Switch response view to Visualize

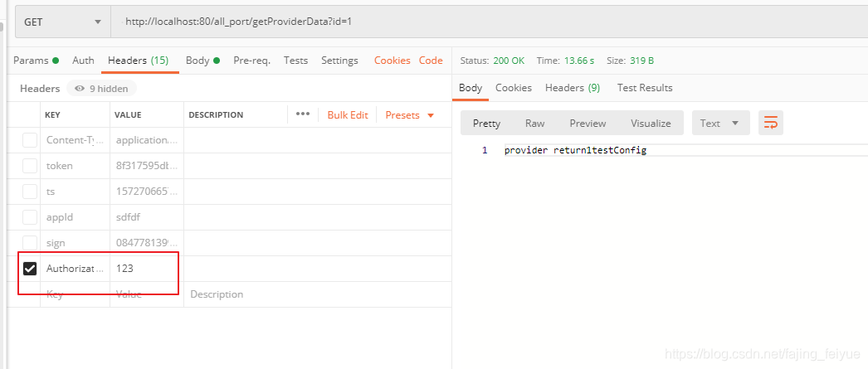651,124
